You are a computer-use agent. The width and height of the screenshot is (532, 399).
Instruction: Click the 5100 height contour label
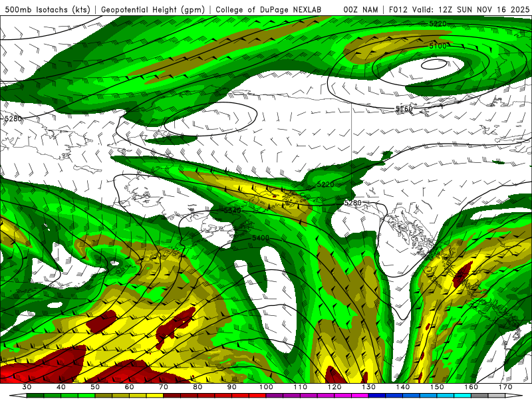click(x=438, y=46)
